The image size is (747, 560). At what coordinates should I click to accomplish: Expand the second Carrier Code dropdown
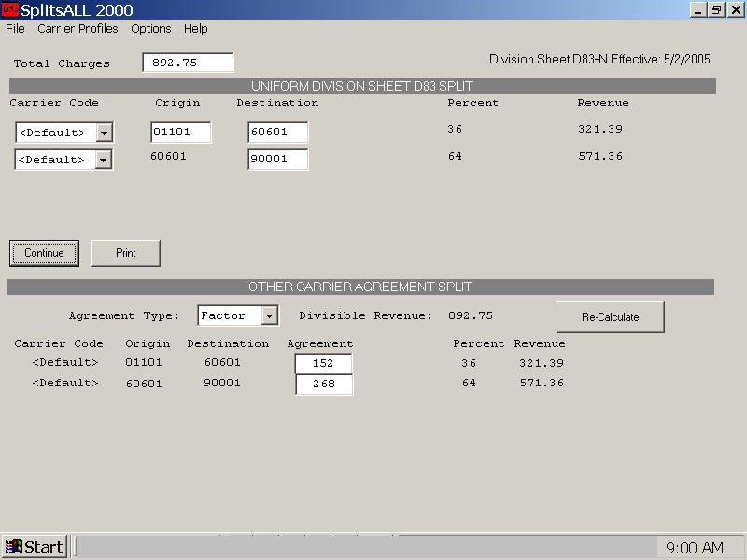click(x=104, y=160)
